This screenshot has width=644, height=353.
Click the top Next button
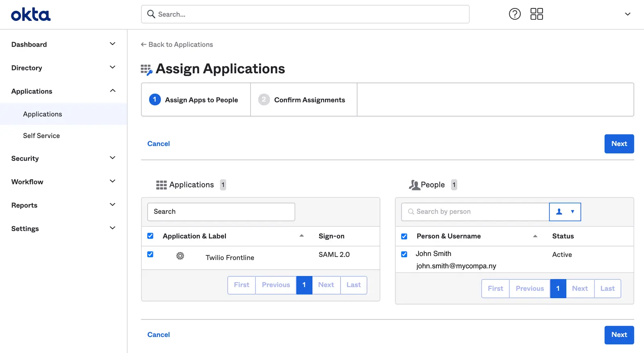point(619,144)
